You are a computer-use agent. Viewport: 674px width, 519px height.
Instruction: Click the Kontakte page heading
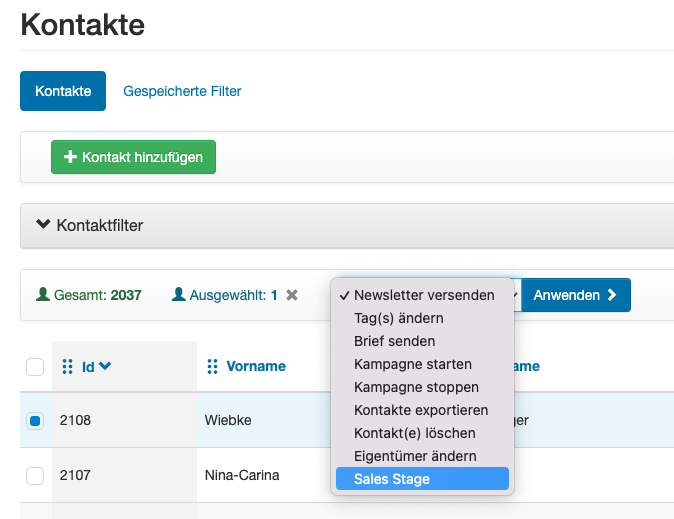click(x=83, y=25)
